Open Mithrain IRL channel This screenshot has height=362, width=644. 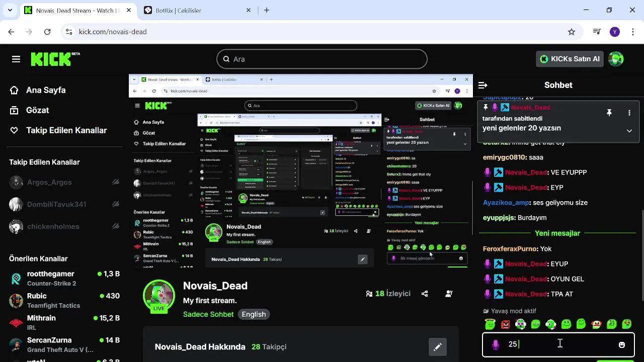(x=64, y=323)
